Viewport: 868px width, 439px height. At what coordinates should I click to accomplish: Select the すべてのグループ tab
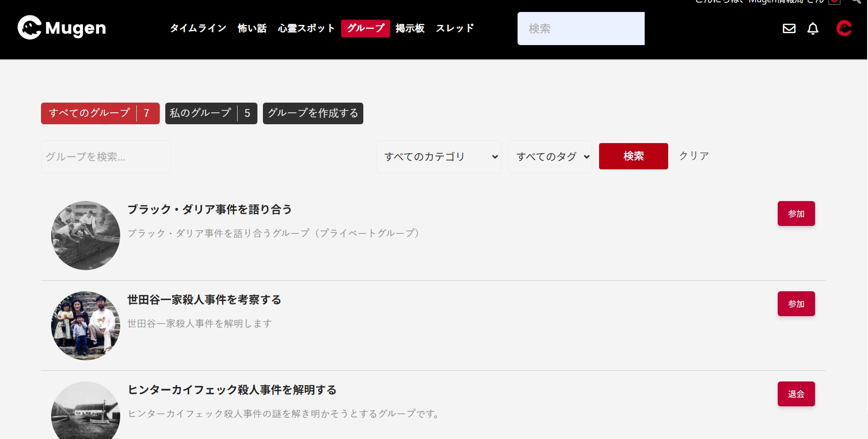click(100, 113)
